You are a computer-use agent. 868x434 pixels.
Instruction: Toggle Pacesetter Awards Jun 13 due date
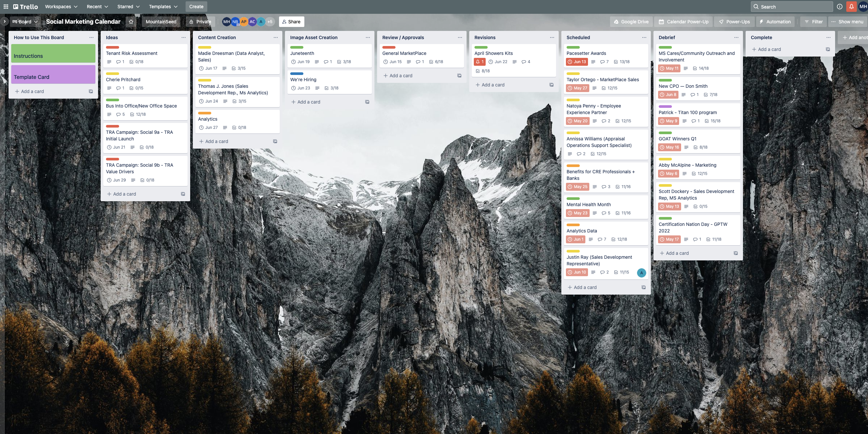pos(577,61)
